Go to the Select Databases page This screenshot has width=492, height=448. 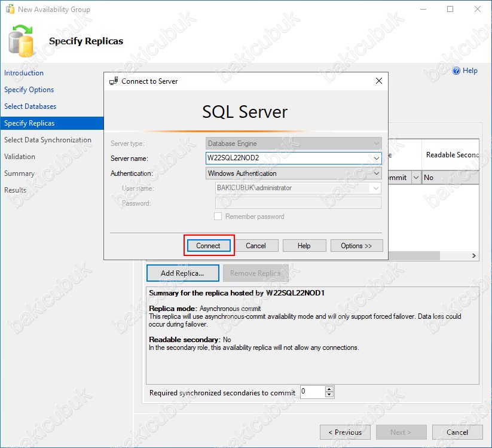coord(30,106)
